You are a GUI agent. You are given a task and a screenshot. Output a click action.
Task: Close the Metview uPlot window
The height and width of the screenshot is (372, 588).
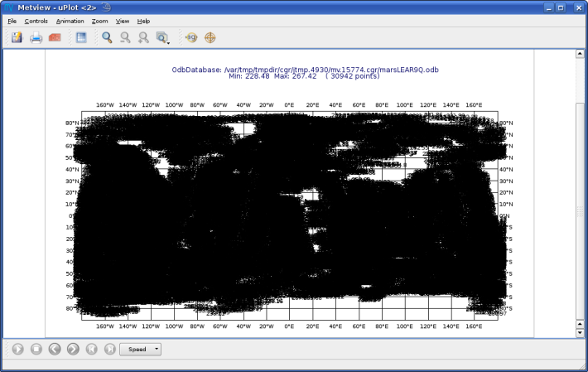point(579,8)
